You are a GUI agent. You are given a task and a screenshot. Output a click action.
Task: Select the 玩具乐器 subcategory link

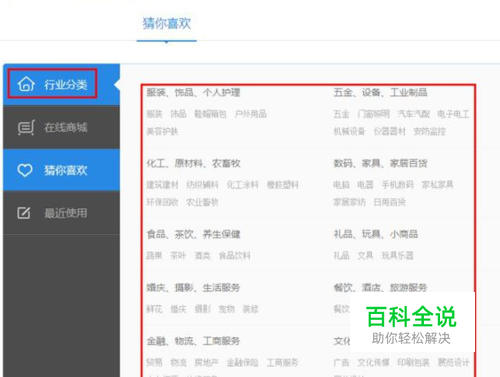397,256
